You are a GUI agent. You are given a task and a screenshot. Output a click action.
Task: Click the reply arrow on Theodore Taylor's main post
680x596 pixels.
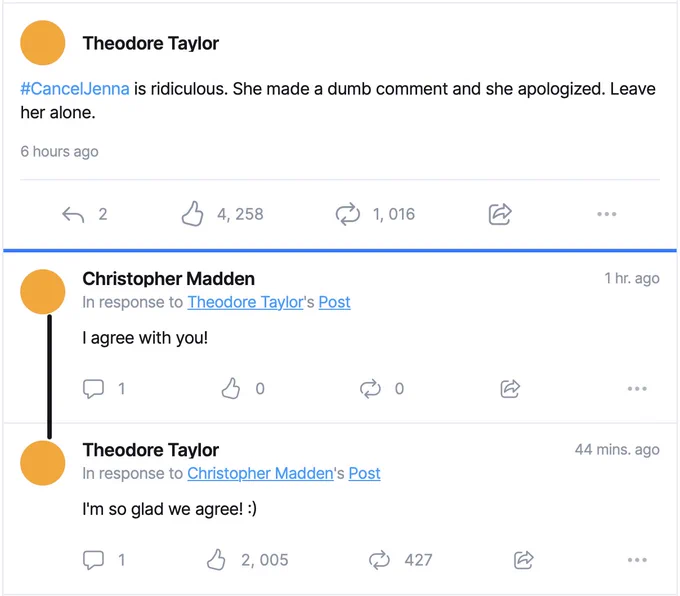coord(73,214)
